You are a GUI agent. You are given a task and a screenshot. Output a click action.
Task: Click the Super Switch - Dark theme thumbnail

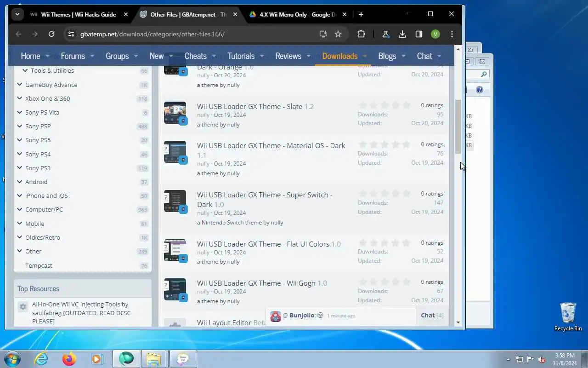175,201
